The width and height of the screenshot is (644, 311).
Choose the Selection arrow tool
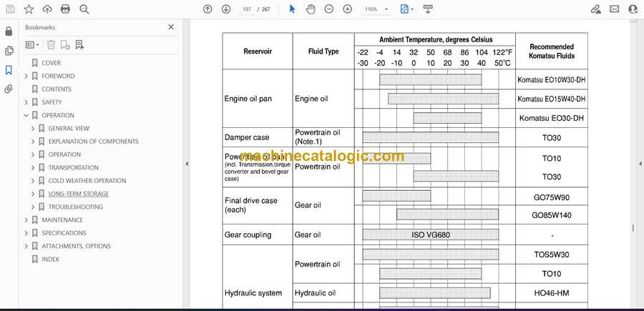292,9
